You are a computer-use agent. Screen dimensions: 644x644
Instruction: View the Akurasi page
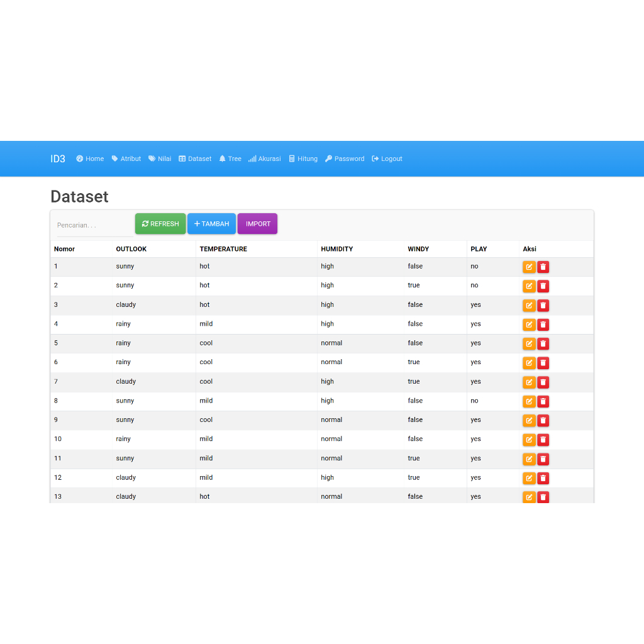tap(265, 158)
